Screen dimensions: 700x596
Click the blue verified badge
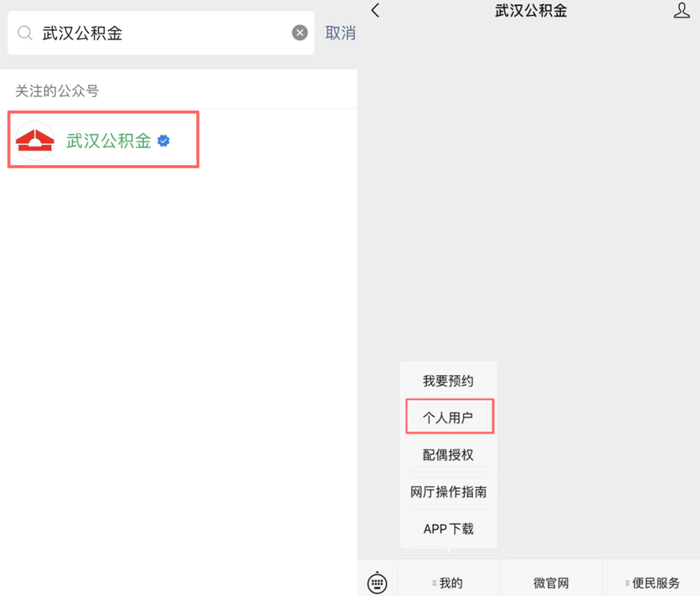[164, 141]
